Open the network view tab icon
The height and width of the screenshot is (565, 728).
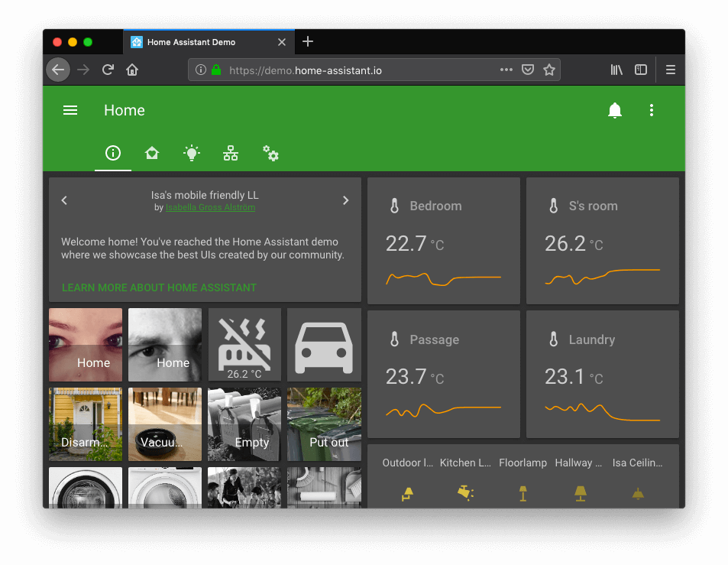231,153
